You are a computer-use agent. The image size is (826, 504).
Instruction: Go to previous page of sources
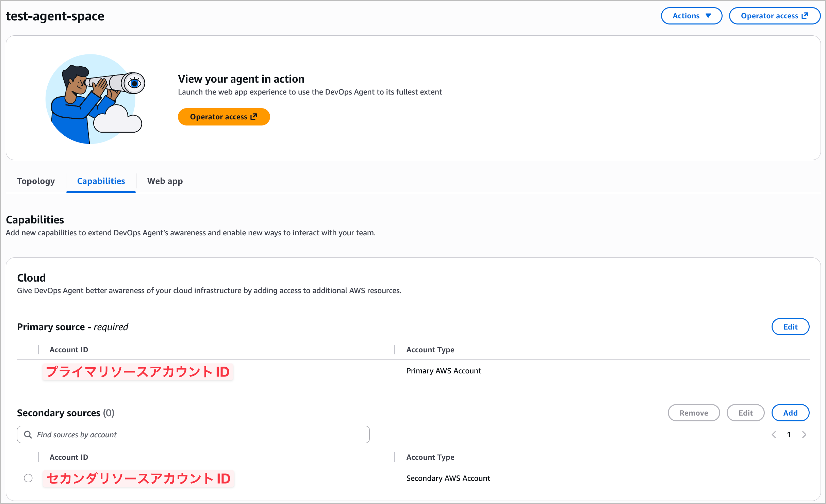(774, 435)
